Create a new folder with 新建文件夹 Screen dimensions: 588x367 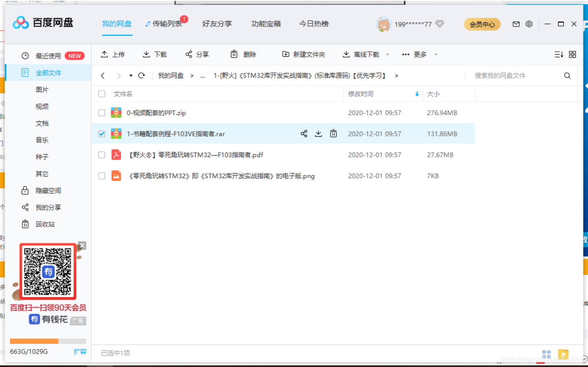pyautogui.click(x=303, y=54)
